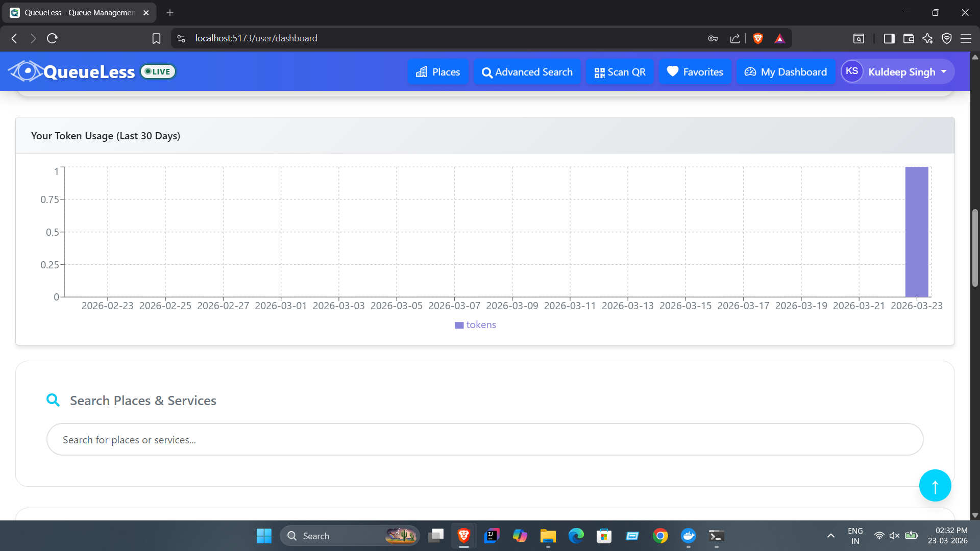Show hidden system tray icons
980x551 pixels.
pyautogui.click(x=830, y=536)
